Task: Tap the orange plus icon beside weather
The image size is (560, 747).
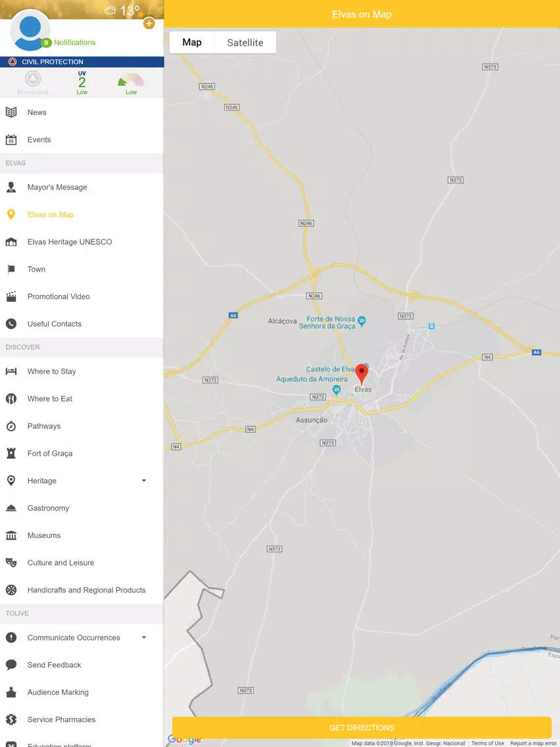Action: pyautogui.click(x=149, y=24)
